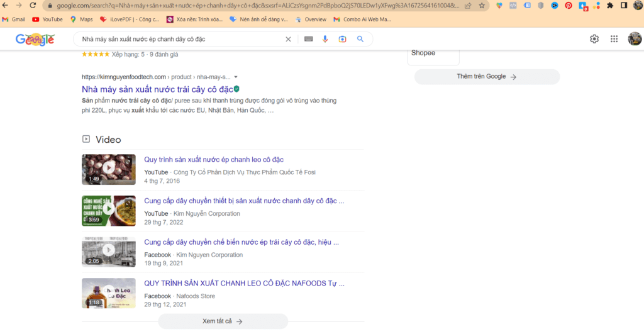
Task: Open the on-screen keyboard input tool
Action: point(308,39)
